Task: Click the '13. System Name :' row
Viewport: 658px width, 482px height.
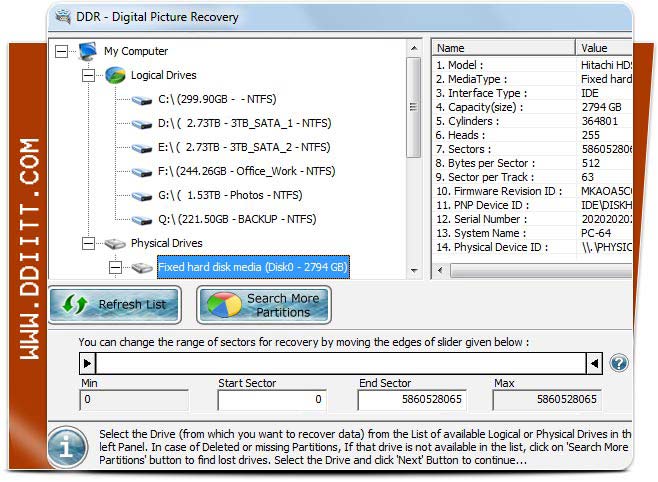Action: tap(533, 233)
